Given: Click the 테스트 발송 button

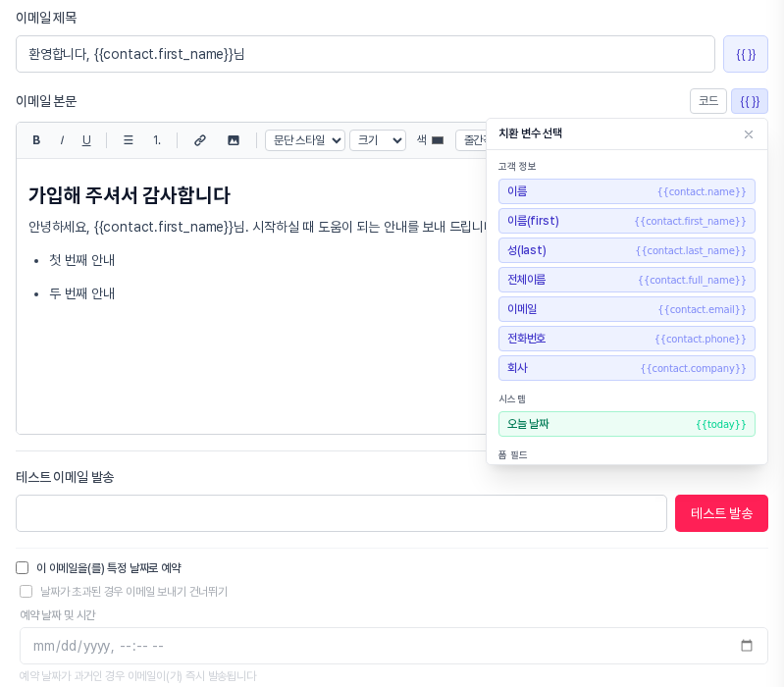Looking at the screenshot, I should 721,513.
